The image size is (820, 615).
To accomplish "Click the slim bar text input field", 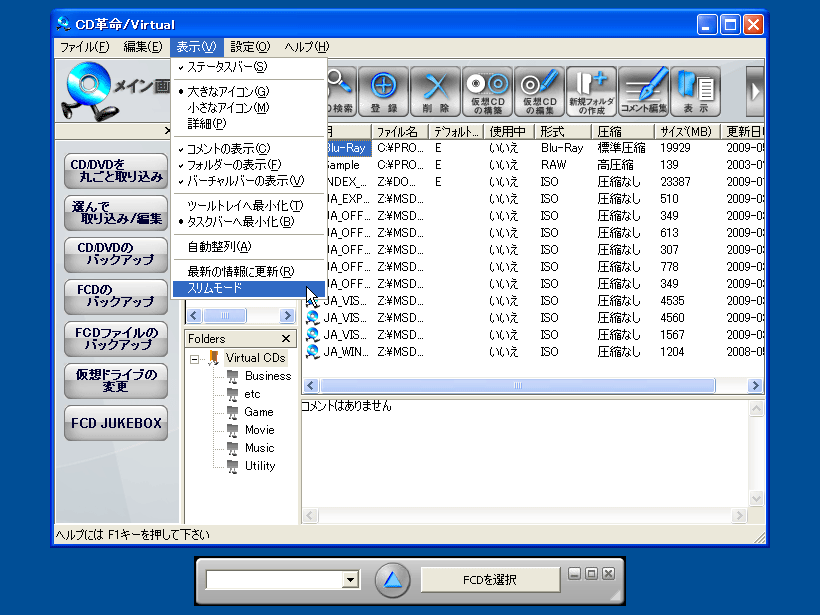I will [275, 579].
